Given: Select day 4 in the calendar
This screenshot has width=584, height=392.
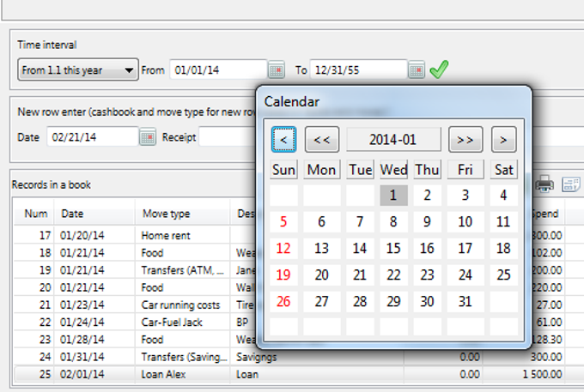Looking at the screenshot, I should [x=503, y=196].
